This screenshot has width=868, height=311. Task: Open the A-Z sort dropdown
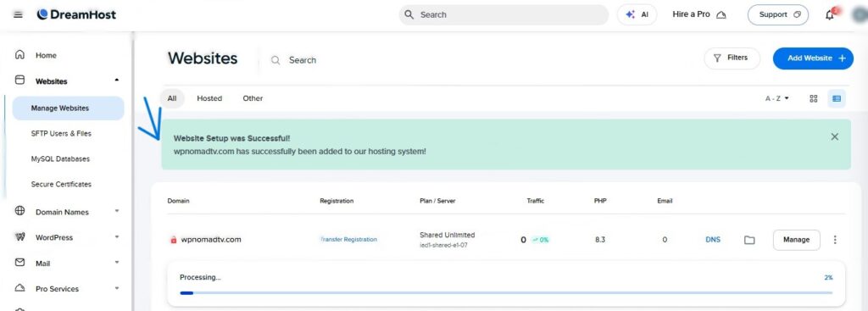pyautogui.click(x=777, y=98)
